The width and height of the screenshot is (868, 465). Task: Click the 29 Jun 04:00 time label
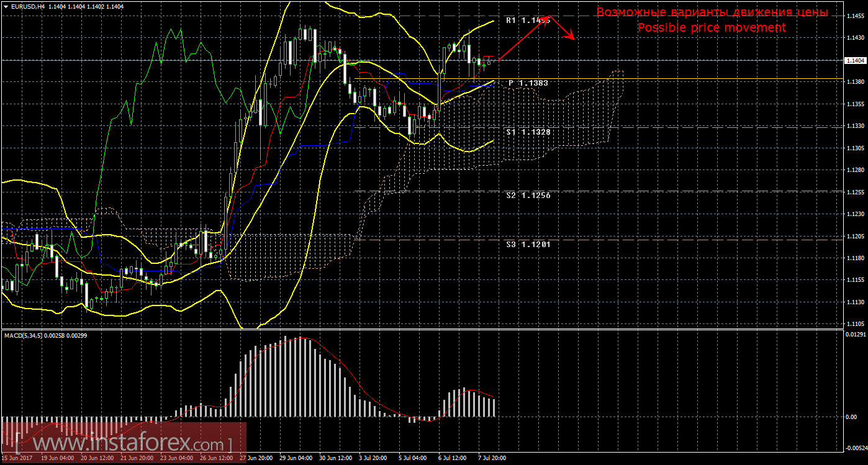coord(295,458)
